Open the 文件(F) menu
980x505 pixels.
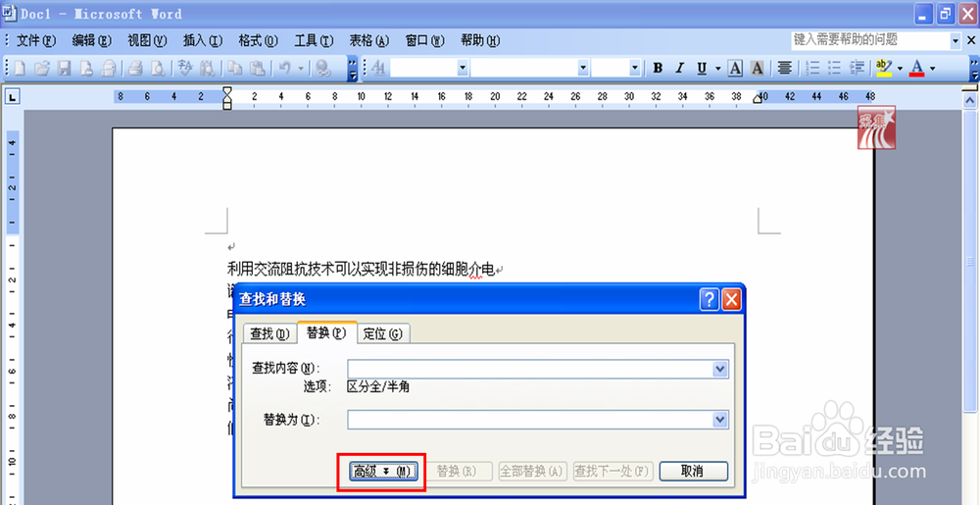pyautogui.click(x=36, y=41)
